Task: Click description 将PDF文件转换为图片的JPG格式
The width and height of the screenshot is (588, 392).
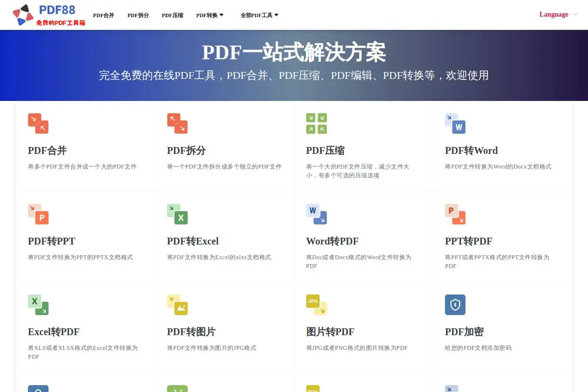Action: [x=212, y=348]
